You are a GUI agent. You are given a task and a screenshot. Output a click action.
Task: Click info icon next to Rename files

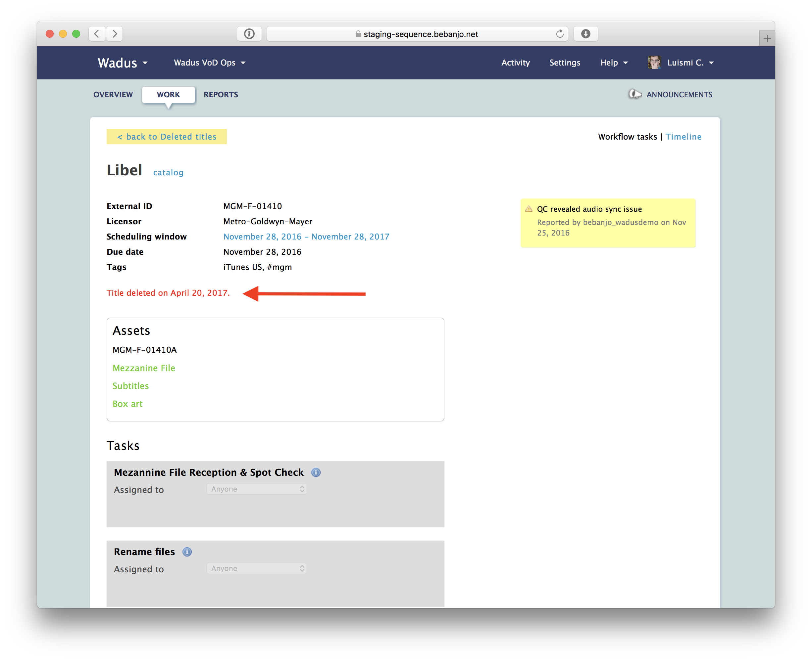[x=187, y=552]
